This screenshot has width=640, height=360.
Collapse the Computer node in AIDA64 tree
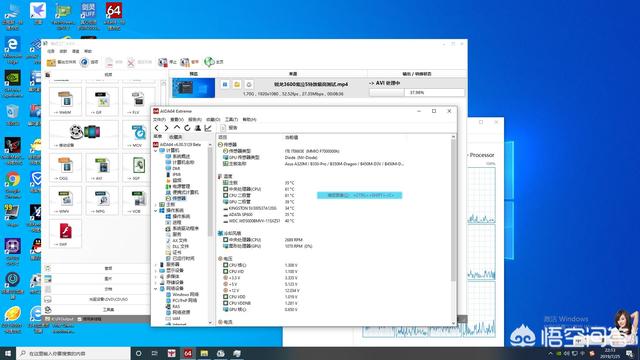coord(156,151)
